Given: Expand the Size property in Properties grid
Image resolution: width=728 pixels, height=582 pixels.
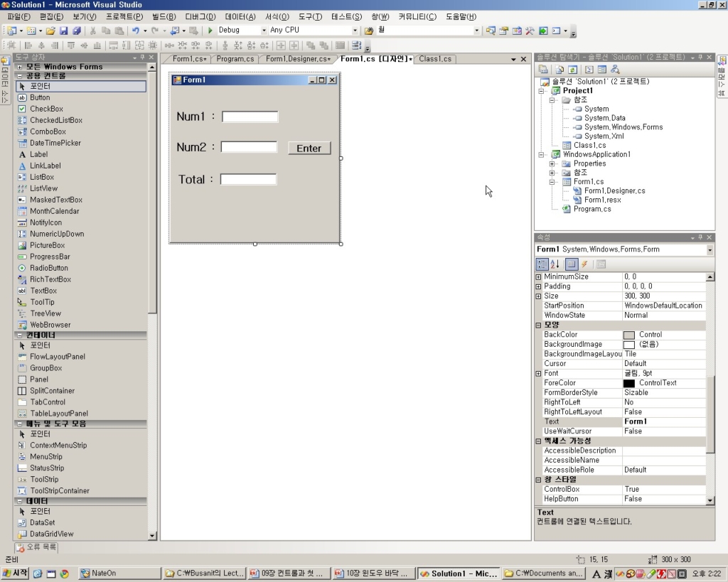Looking at the screenshot, I should pyautogui.click(x=539, y=296).
